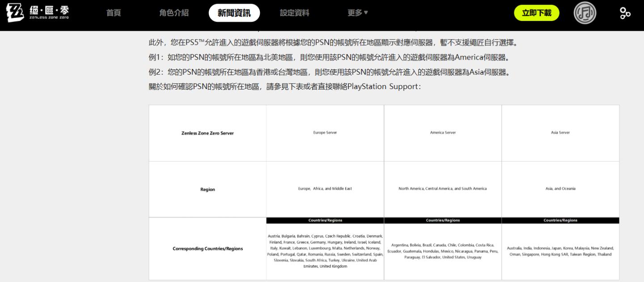Click Countries/Regions header above Argentina list
Image resolution: width=644 pixels, height=282 pixels.
(x=443, y=220)
